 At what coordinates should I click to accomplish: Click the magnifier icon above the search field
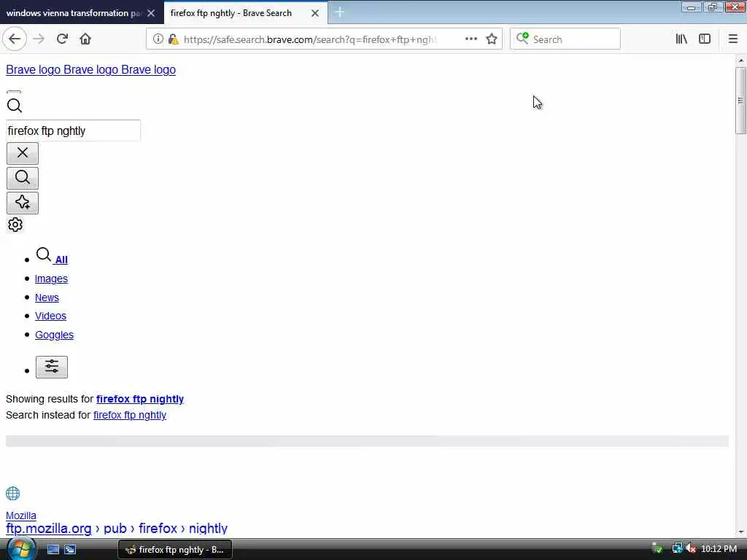point(15,105)
